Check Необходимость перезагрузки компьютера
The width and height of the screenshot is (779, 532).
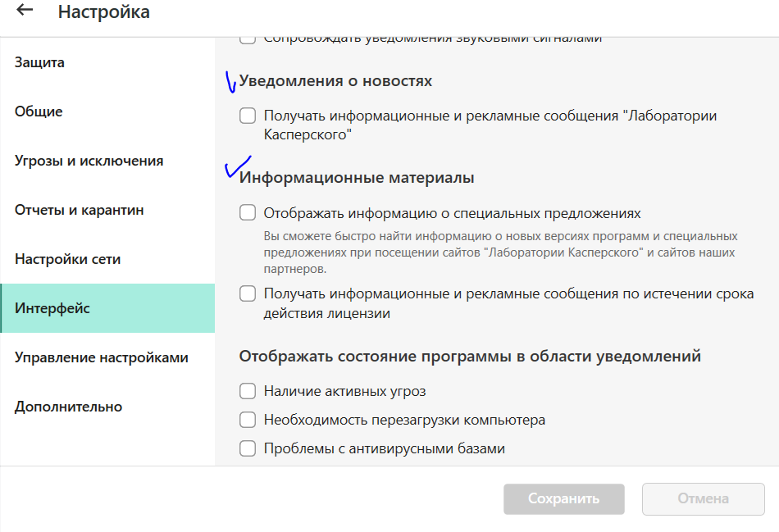[248, 420]
